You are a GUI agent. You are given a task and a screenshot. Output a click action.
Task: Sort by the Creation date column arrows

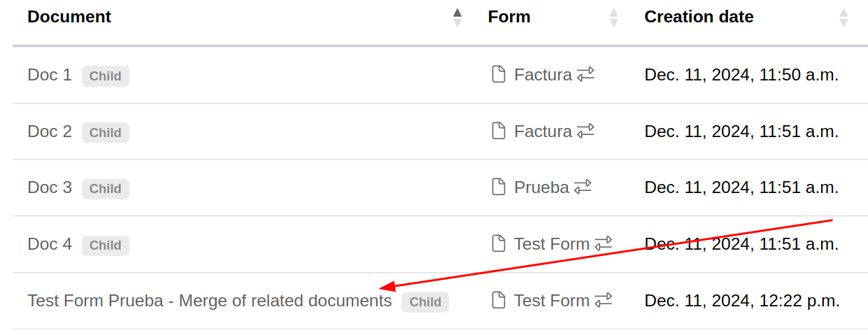coord(843,17)
